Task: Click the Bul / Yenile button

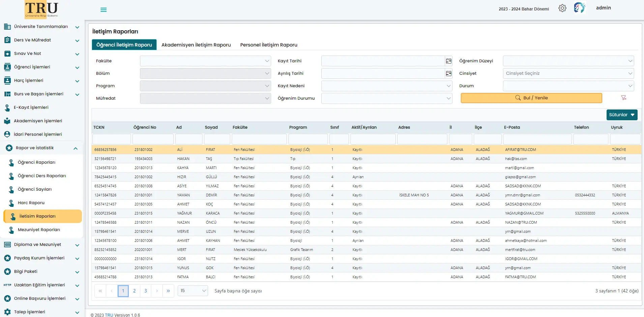Action: pos(531,98)
